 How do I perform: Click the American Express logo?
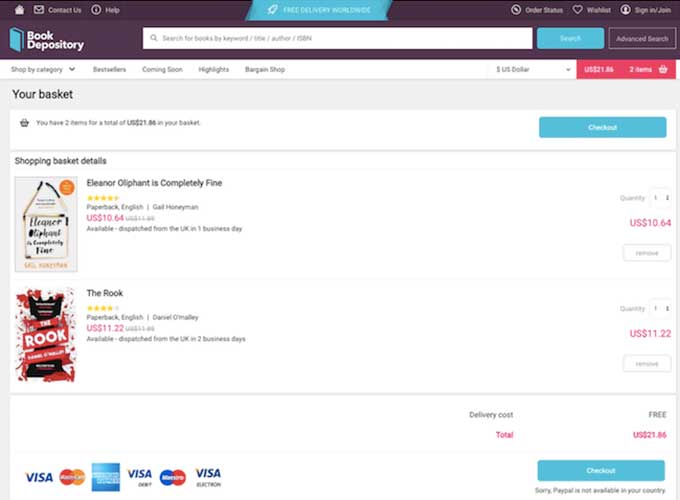click(105, 477)
